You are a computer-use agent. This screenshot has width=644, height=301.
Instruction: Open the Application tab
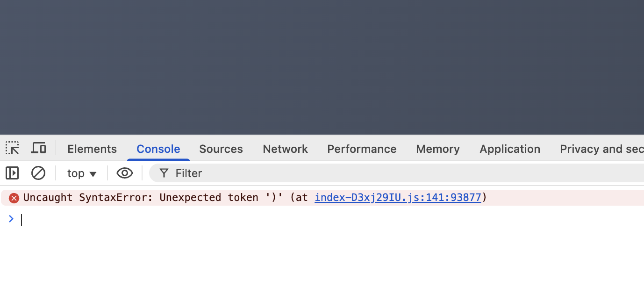(509, 149)
